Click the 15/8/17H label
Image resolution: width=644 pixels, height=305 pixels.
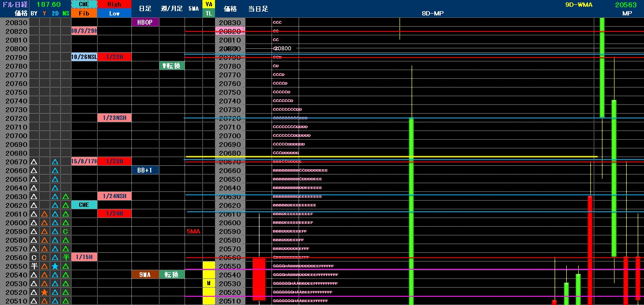(84, 161)
